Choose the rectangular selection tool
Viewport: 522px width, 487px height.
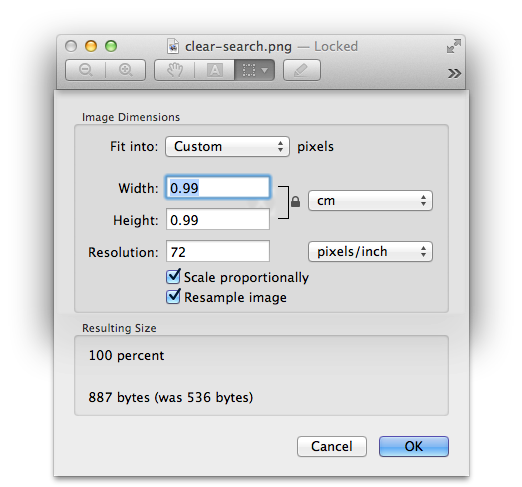[x=249, y=70]
